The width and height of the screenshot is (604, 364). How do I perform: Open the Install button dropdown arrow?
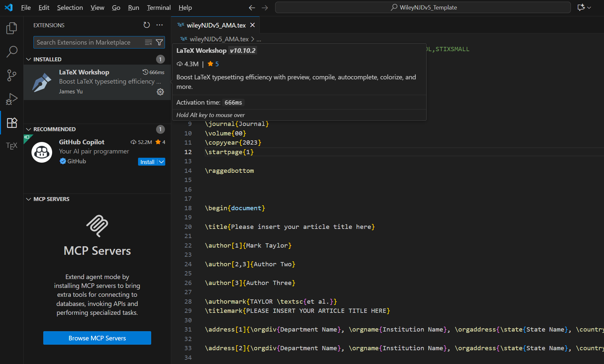pos(161,162)
